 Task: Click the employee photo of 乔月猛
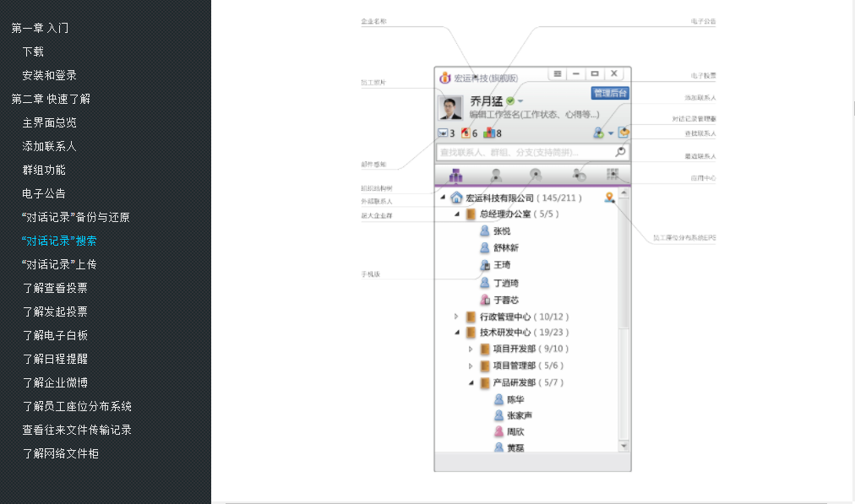[450, 107]
